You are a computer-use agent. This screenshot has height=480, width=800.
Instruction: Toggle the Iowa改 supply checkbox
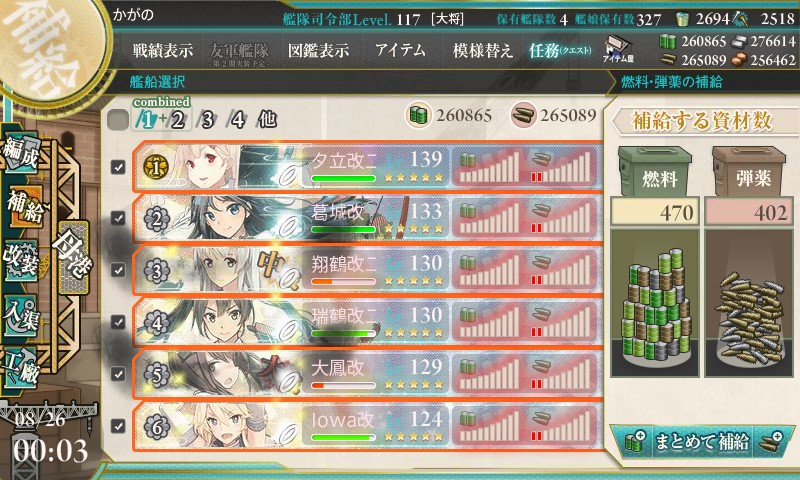[118, 425]
